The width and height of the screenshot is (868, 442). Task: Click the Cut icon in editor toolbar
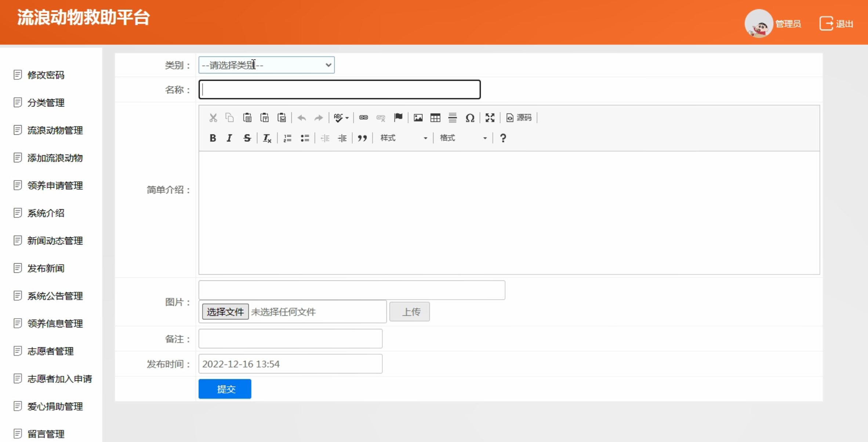tap(213, 118)
